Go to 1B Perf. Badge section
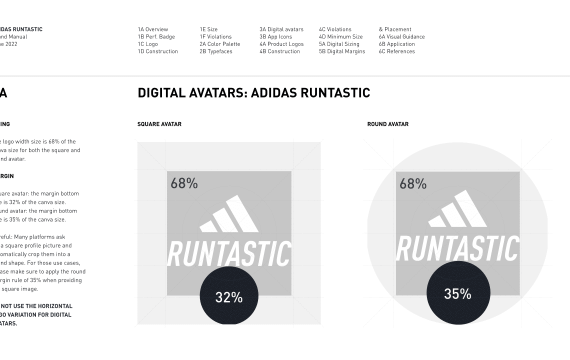This screenshot has height=360, width=570. pyautogui.click(x=156, y=37)
